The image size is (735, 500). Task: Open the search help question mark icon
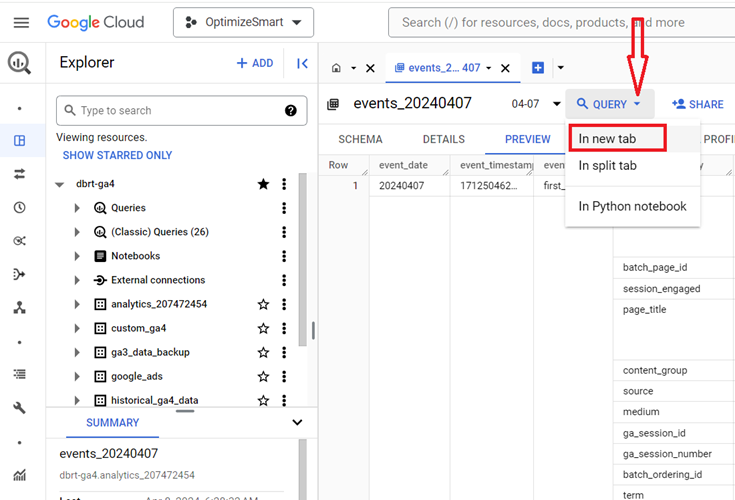click(291, 111)
